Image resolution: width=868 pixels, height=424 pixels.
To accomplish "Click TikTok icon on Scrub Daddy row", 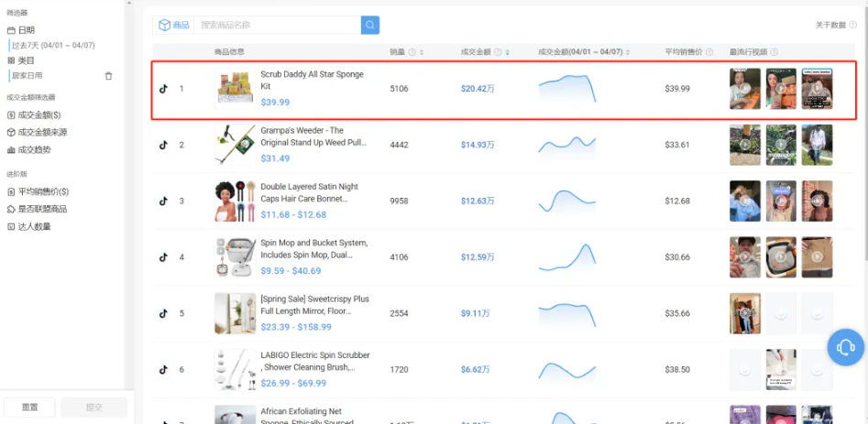I will pos(163,89).
